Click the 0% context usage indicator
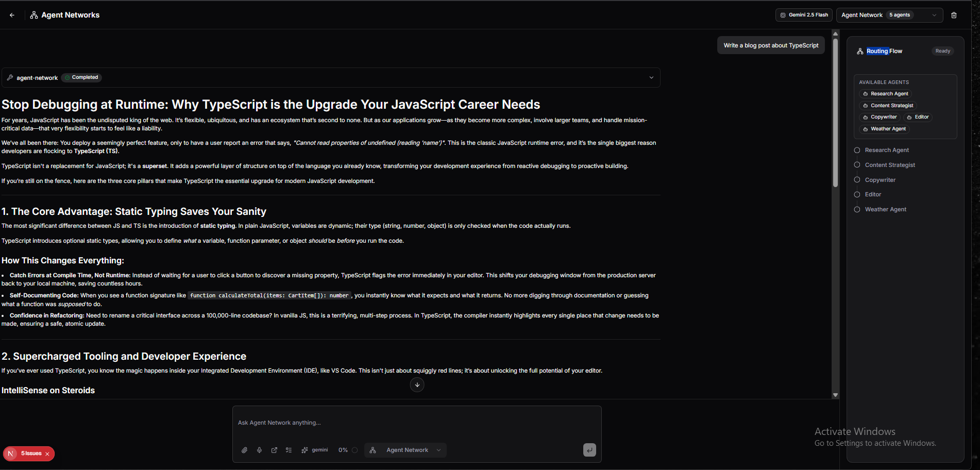The width and height of the screenshot is (980, 470). 344,450
